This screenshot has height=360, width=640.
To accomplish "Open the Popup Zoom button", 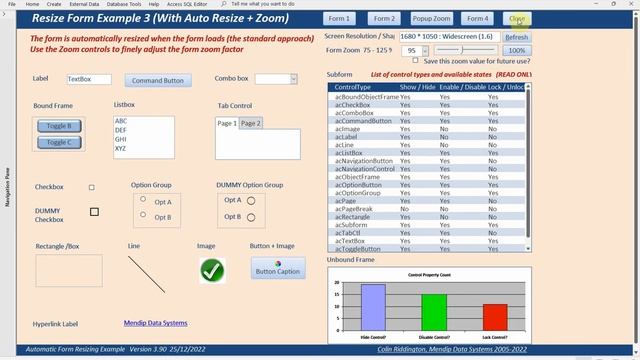I will point(431,19).
